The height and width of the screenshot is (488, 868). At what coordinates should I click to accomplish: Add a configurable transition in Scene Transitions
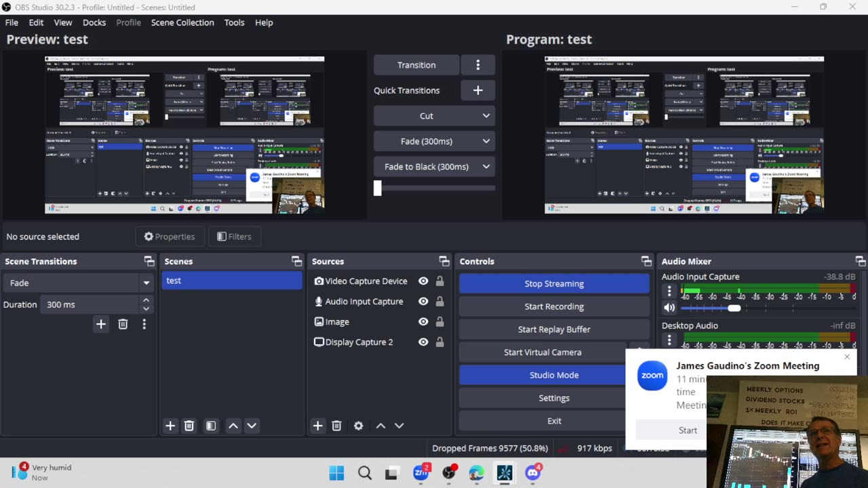(101, 325)
